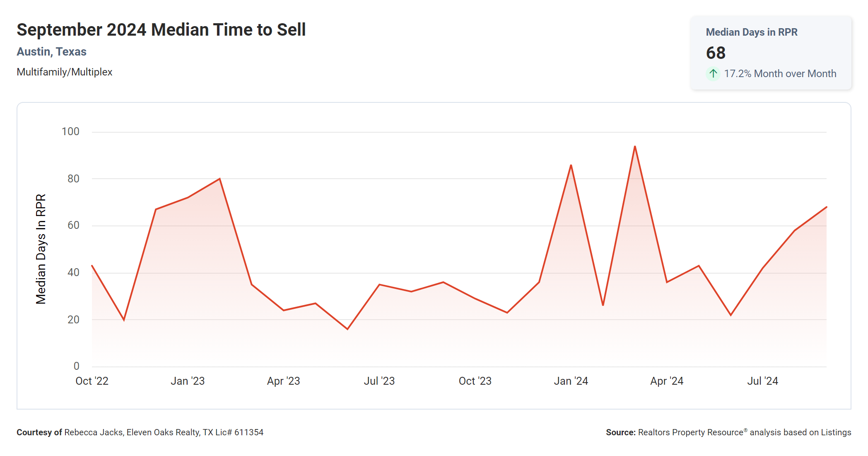Click the 100 y-axis tick label

[x=70, y=132]
